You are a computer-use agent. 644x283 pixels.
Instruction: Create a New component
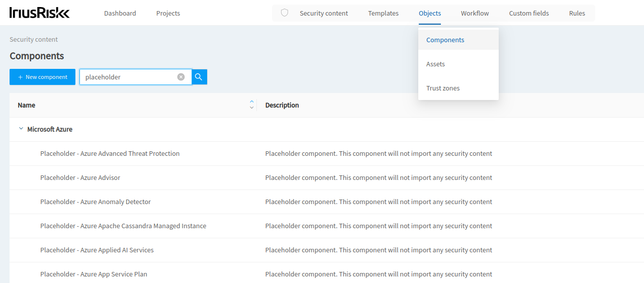coord(42,77)
